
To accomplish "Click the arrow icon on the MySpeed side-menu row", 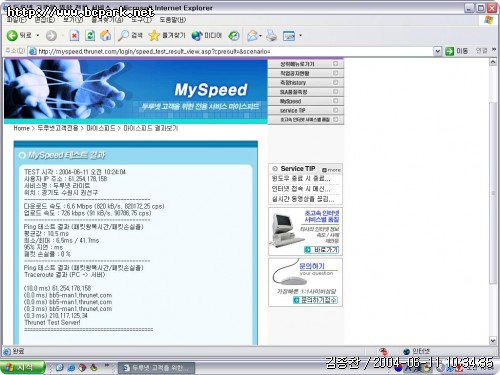I will click(x=335, y=101).
